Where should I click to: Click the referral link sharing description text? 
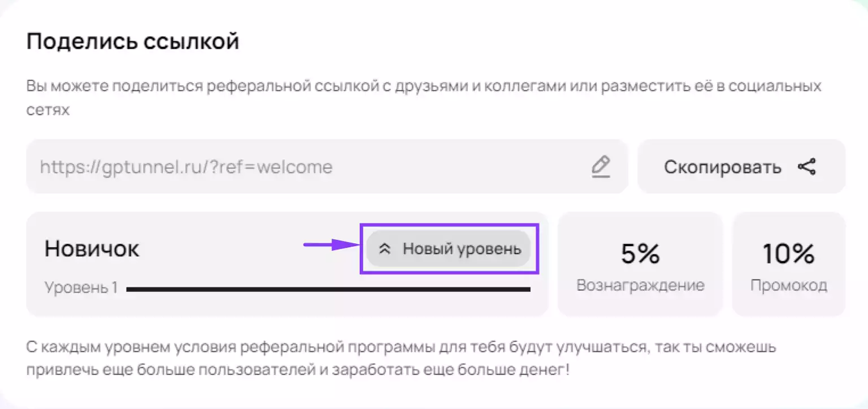(x=424, y=98)
